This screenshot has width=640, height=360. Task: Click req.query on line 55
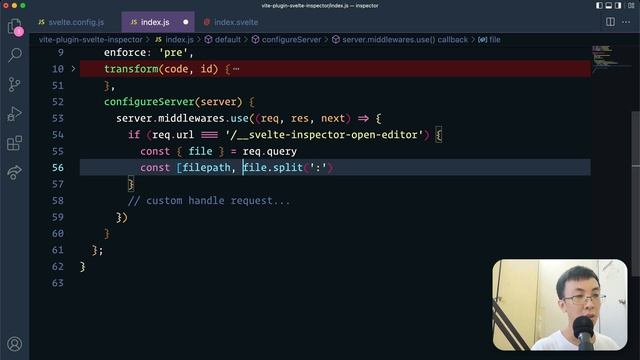tap(269, 151)
